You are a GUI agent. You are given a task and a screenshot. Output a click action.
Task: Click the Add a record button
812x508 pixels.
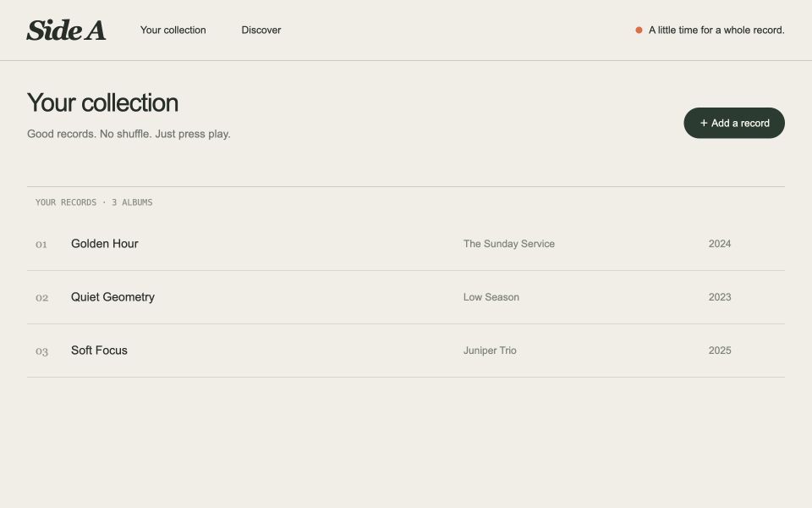734,123
